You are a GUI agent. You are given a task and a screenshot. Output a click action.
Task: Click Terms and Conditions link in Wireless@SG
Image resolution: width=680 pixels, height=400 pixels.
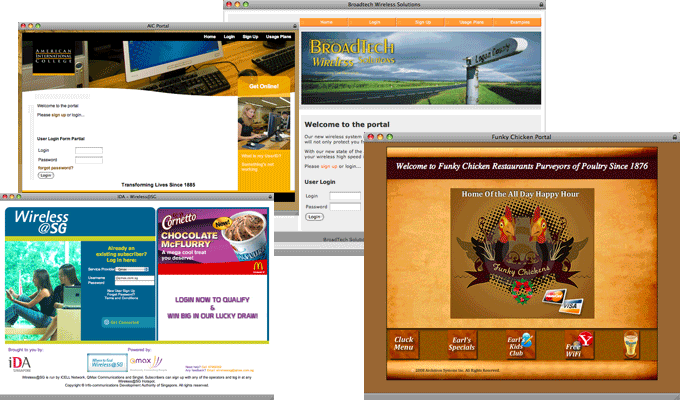pyautogui.click(x=121, y=298)
